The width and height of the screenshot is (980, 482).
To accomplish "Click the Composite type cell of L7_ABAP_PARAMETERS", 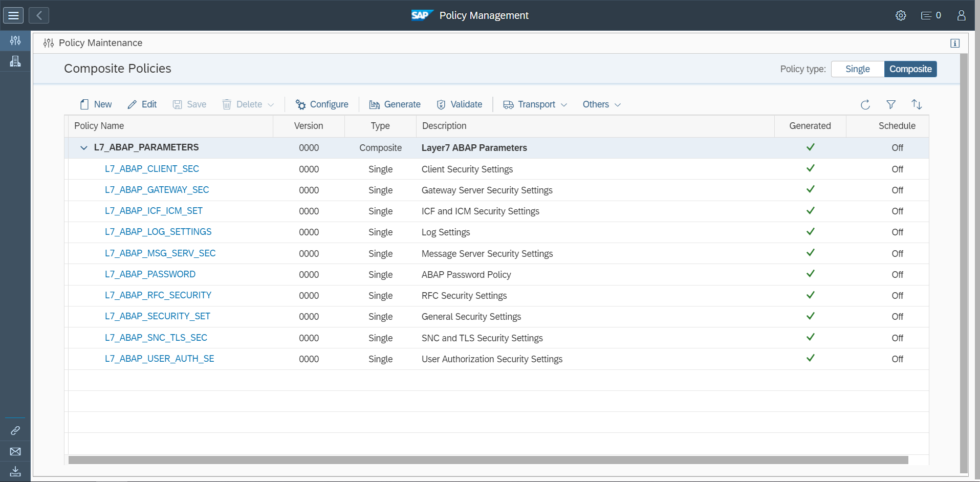I will (380, 148).
